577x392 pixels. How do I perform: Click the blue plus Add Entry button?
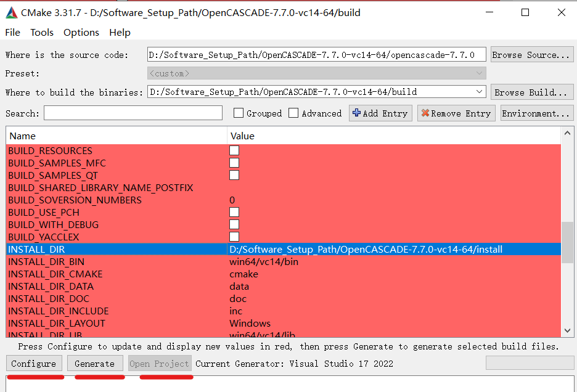coord(380,113)
